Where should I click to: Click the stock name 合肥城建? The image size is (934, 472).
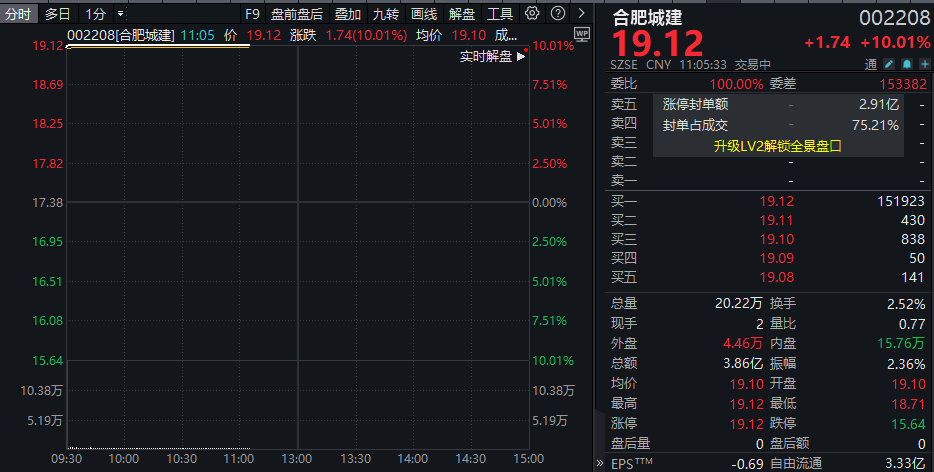coord(647,17)
